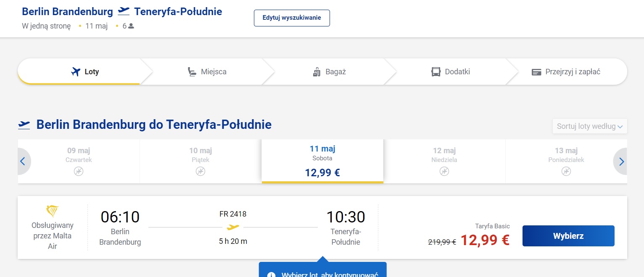The height and width of the screenshot is (277, 644).
Task: Click the Wybierz lot info tooltip
Action: tap(322, 269)
